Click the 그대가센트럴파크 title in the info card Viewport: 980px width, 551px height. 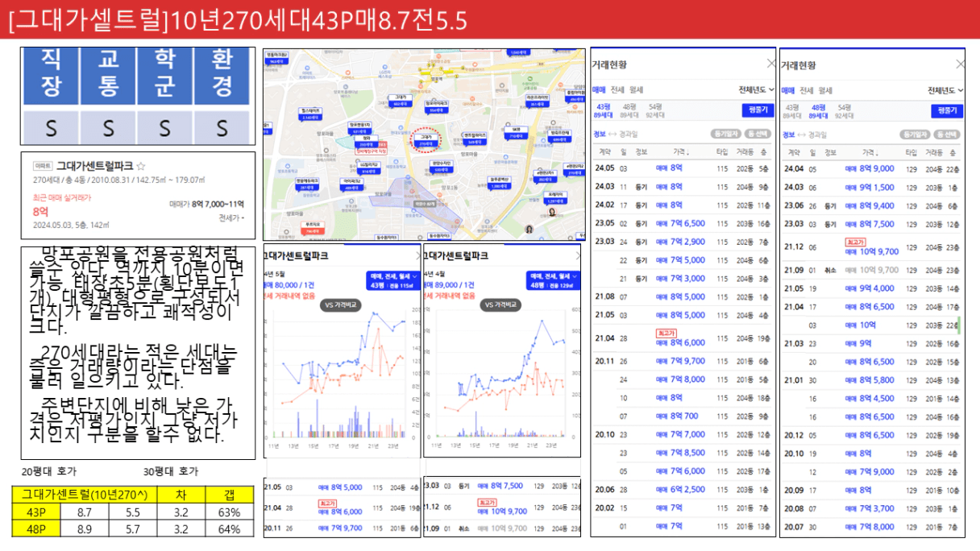click(94, 165)
